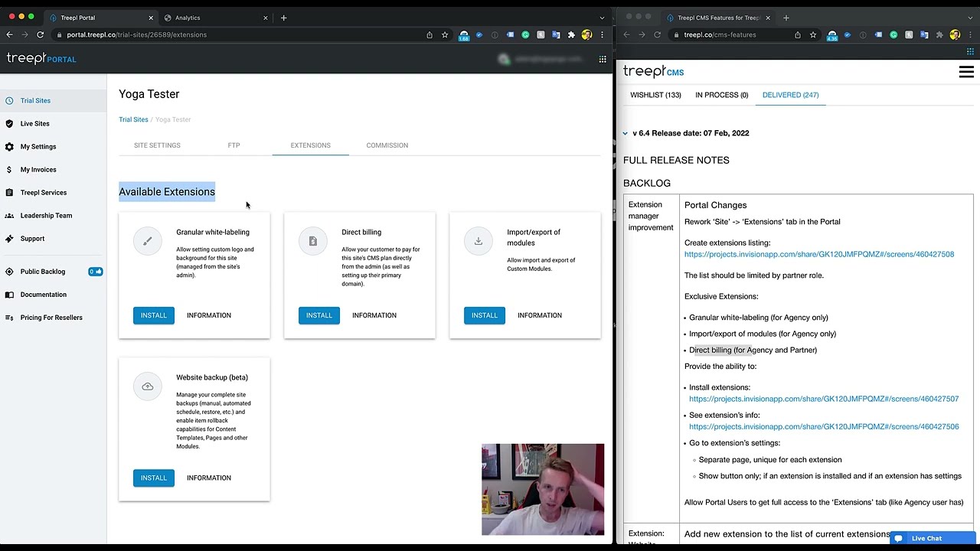
Task: Select the Delivered (247) tab
Action: pyautogui.click(x=790, y=95)
